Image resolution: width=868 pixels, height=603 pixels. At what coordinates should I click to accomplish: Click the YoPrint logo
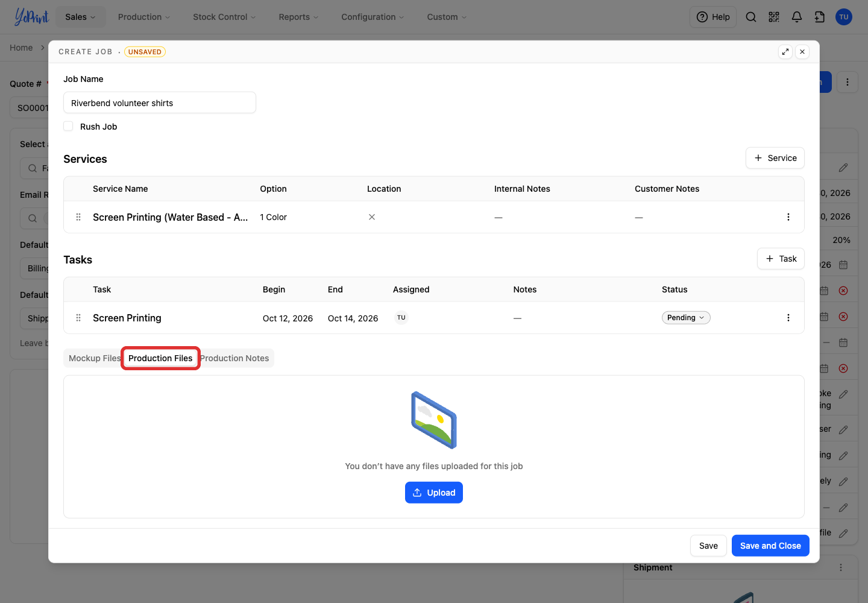point(31,17)
